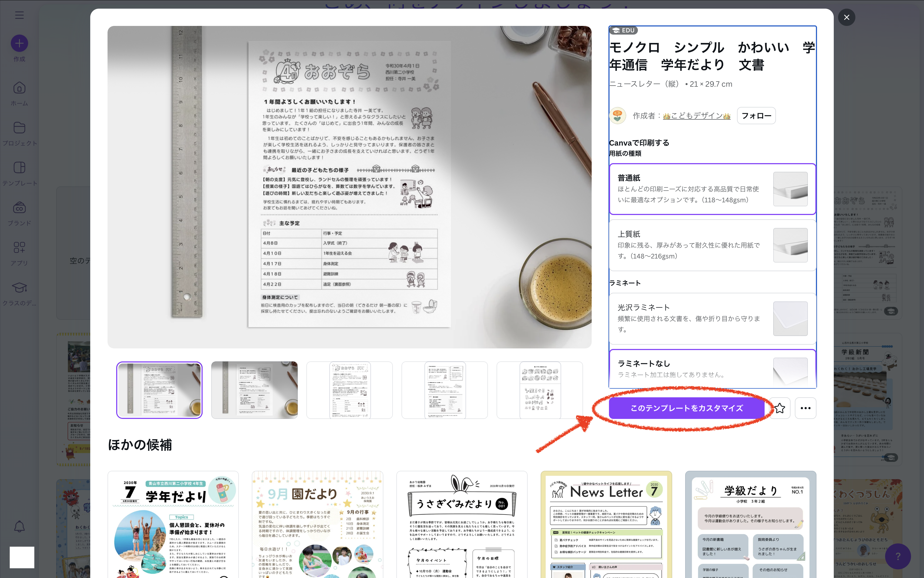Open 学年だより suggested template

coord(173,525)
